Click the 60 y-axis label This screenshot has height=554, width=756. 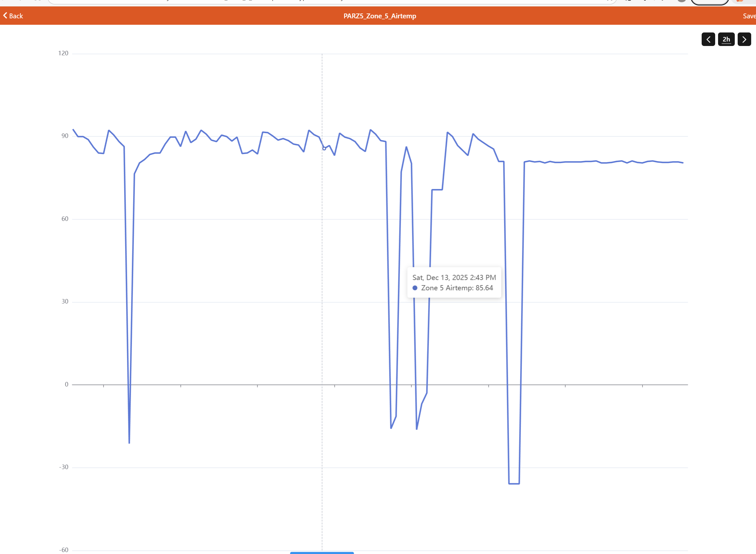(x=65, y=219)
